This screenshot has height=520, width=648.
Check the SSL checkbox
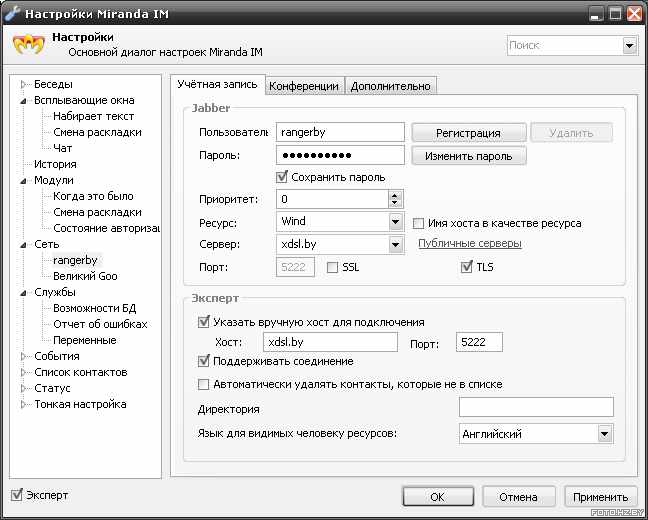pyautogui.click(x=332, y=267)
